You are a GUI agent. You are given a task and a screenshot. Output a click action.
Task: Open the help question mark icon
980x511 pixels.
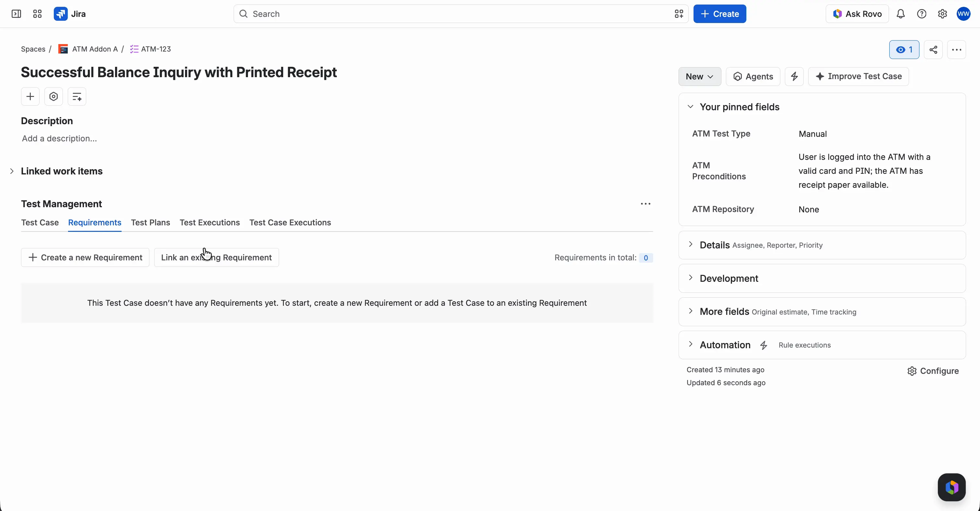[x=921, y=14]
